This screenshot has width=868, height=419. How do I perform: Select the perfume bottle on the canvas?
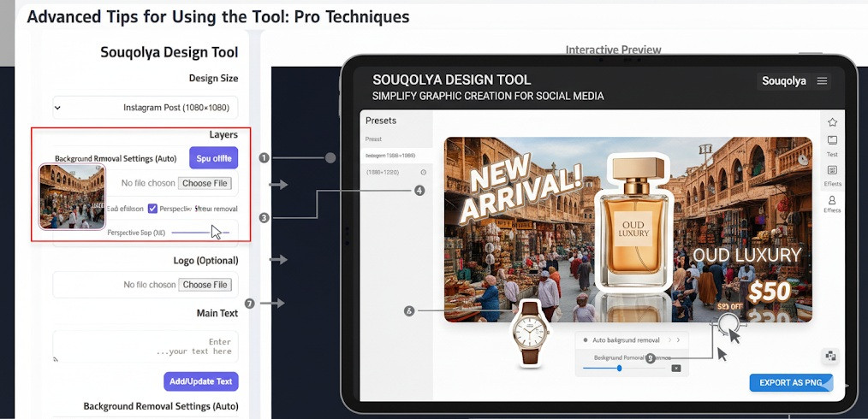coord(633,225)
